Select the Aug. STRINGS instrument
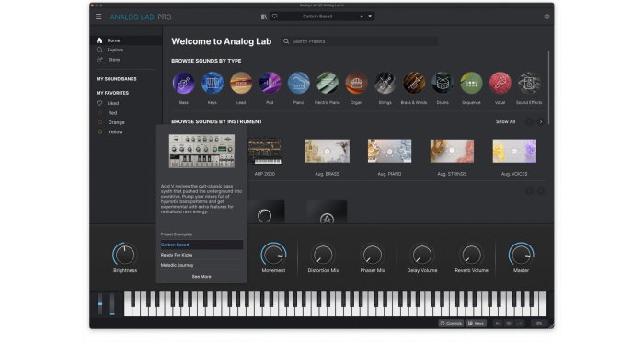Screen dimensions: 644x342 tap(452, 151)
